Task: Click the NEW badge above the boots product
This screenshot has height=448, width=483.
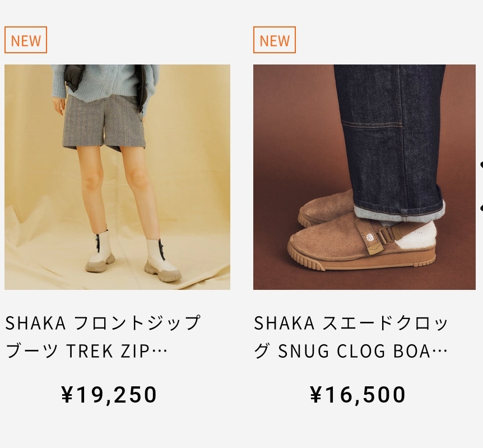Action: coord(26,40)
